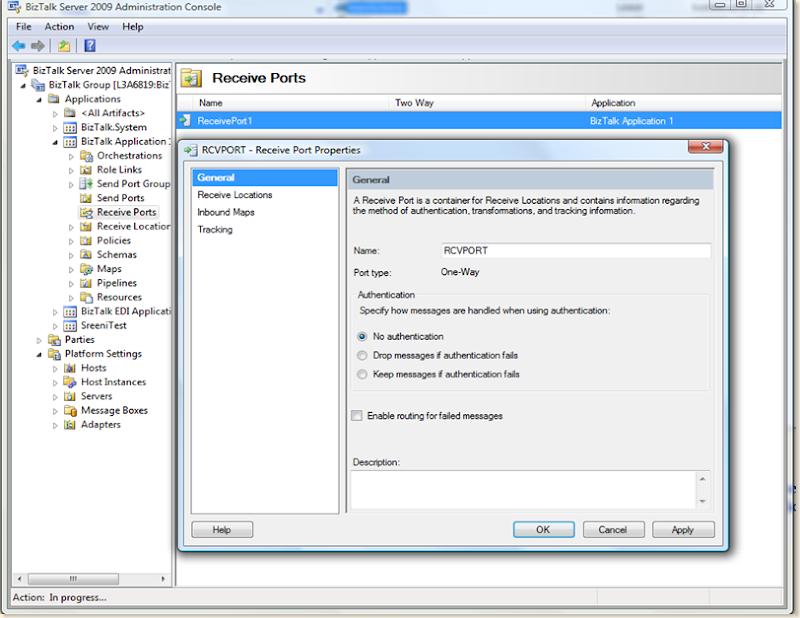Click the Resources tree icon
Screen dimensions: 800x618
pyautogui.click(x=86, y=298)
